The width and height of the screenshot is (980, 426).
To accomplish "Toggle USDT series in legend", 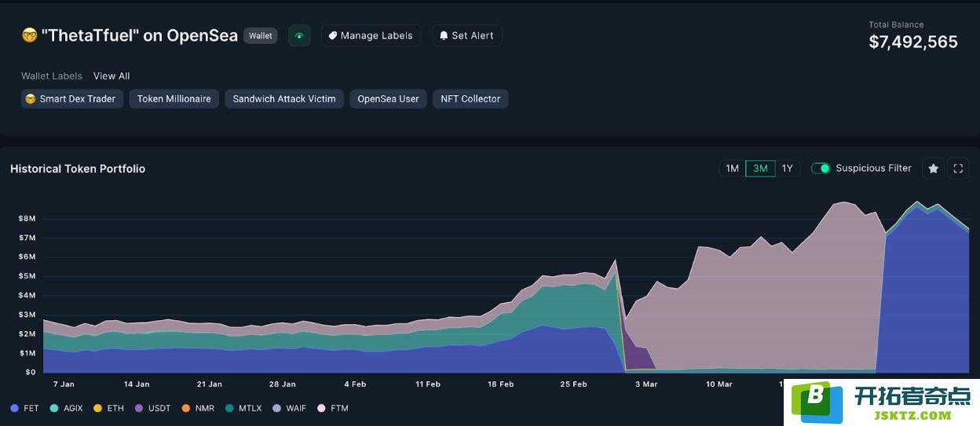I will click(152, 408).
